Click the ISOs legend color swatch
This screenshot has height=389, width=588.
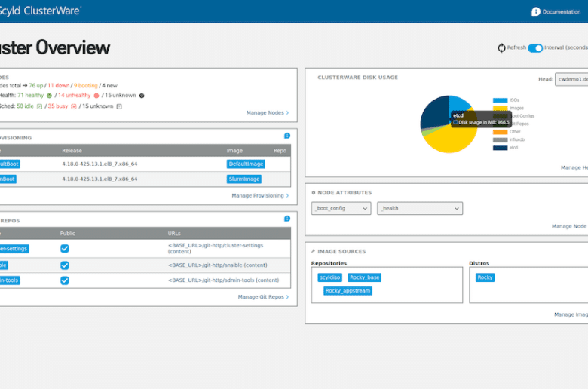(x=501, y=100)
